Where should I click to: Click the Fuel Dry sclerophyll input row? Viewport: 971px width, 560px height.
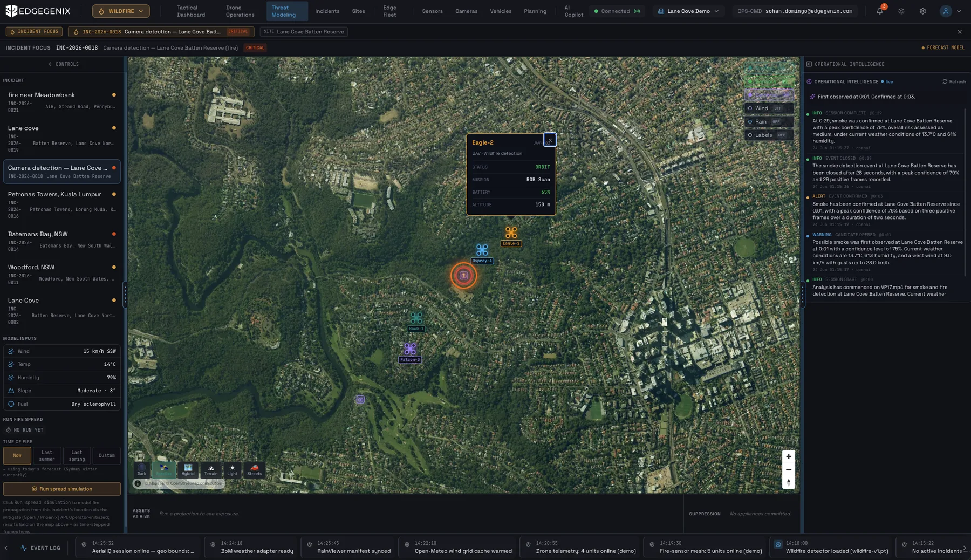coord(62,404)
